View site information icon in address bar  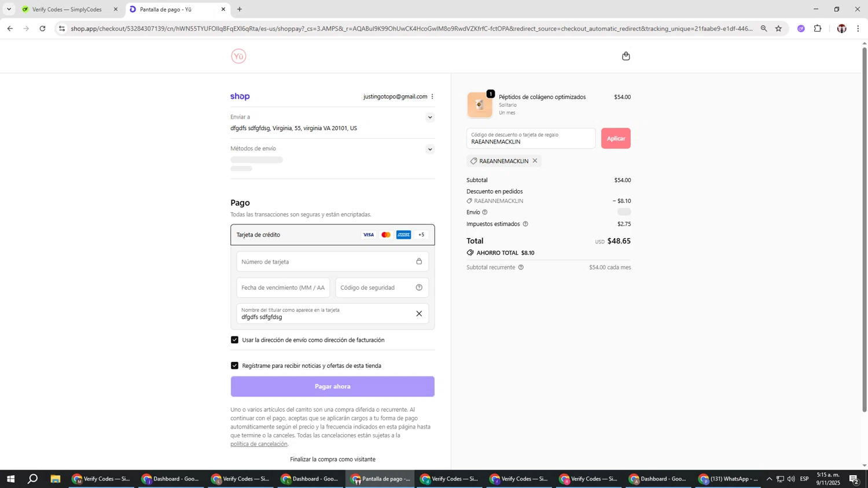click(x=62, y=28)
